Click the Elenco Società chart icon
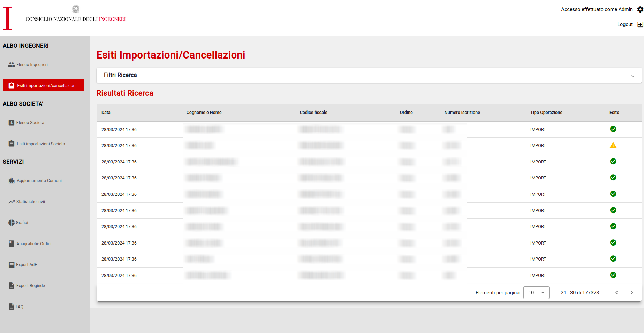Screen dimensions: 644x333 point(12,123)
